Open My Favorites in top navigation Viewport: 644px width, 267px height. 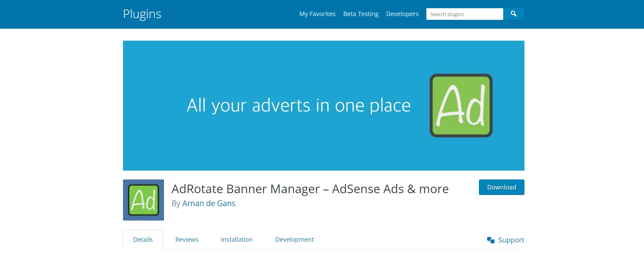[x=317, y=14]
